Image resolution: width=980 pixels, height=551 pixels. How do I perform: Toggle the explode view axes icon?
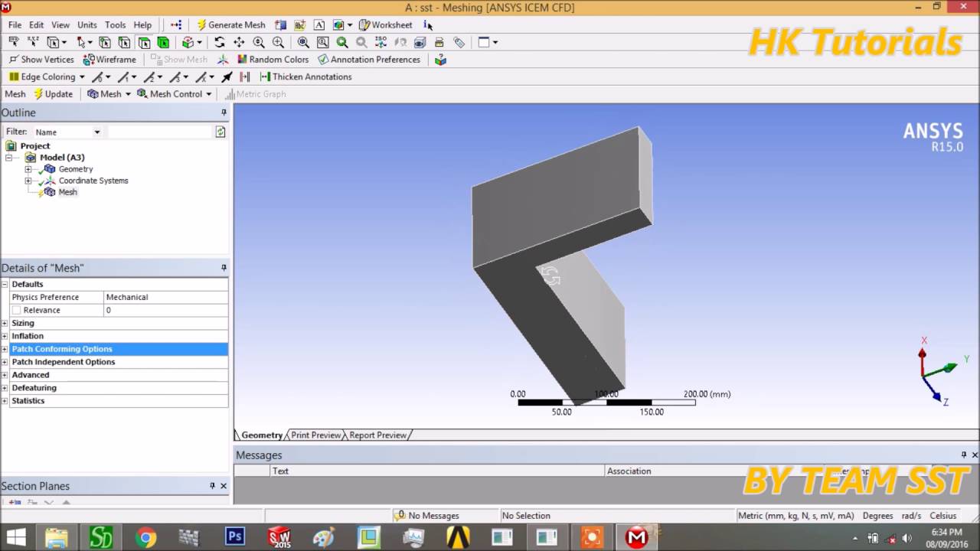[222, 59]
